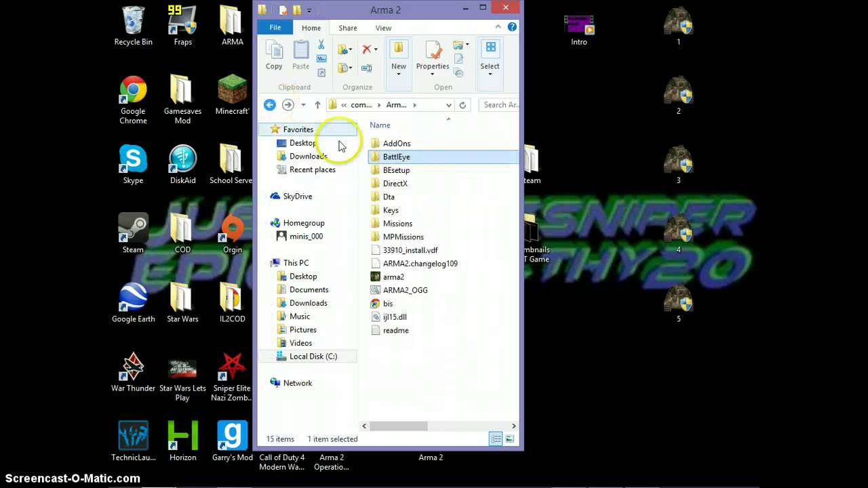
Task: Click the History icon in Open group
Action: pos(458,73)
